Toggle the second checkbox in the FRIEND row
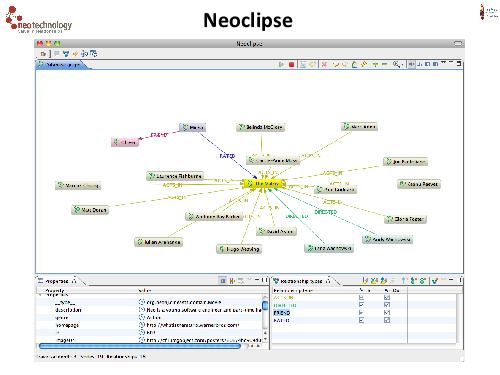This screenshot has height=375, width=500. point(387,313)
